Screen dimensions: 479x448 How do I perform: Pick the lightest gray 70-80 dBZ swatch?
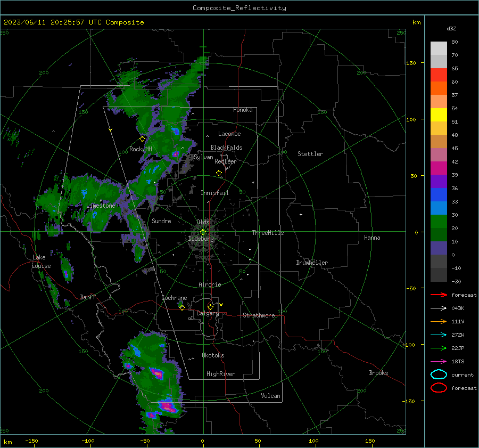pyautogui.click(x=439, y=48)
